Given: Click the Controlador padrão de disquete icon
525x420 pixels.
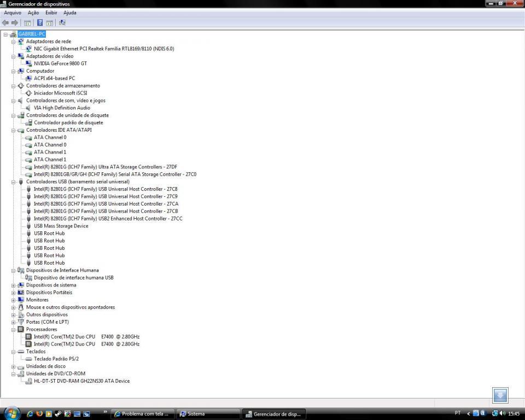Looking at the screenshot, I should click(x=29, y=122).
